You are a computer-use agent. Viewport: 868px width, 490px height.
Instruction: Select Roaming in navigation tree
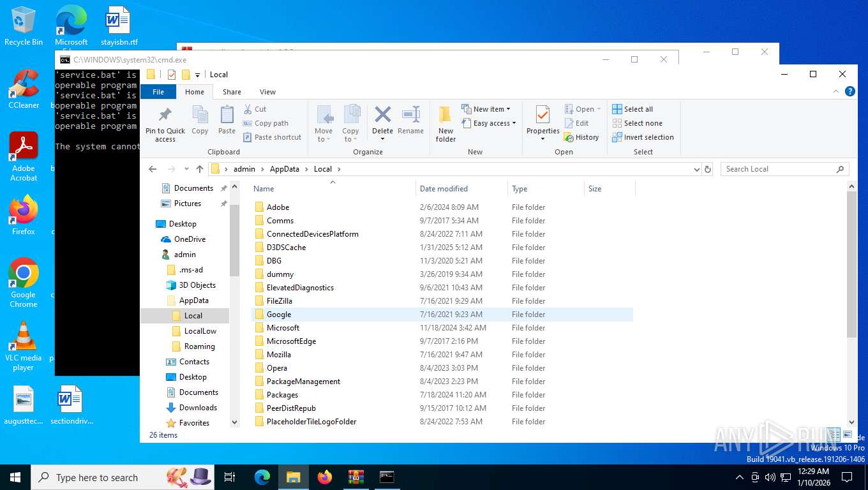[x=199, y=346]
